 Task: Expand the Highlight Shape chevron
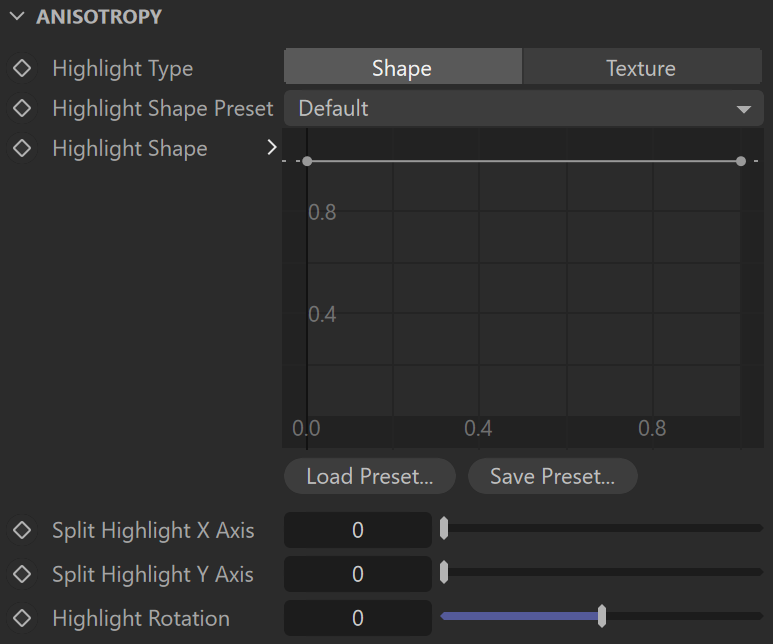(x=272, y=147)
